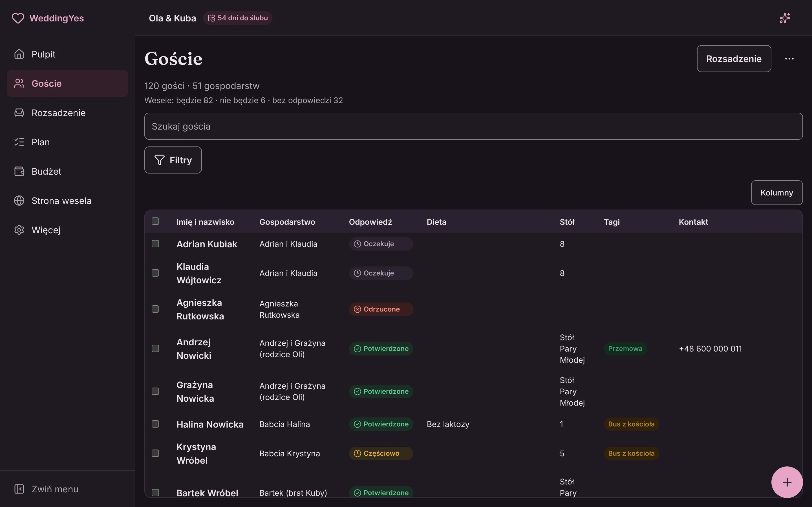This screenshot has width=812, height=507.
Task: Click the WeddingYes heart logo
Action: (18, 18)
